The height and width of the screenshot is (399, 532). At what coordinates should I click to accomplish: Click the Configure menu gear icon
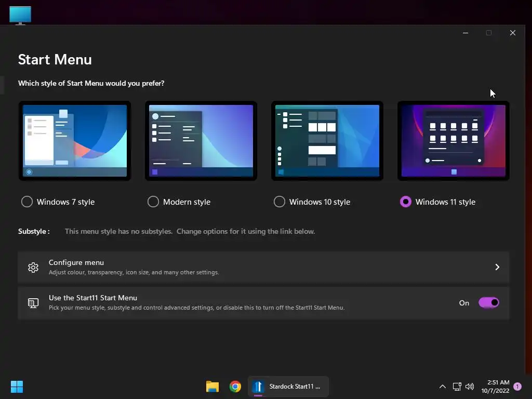click(x=33, y=268)
